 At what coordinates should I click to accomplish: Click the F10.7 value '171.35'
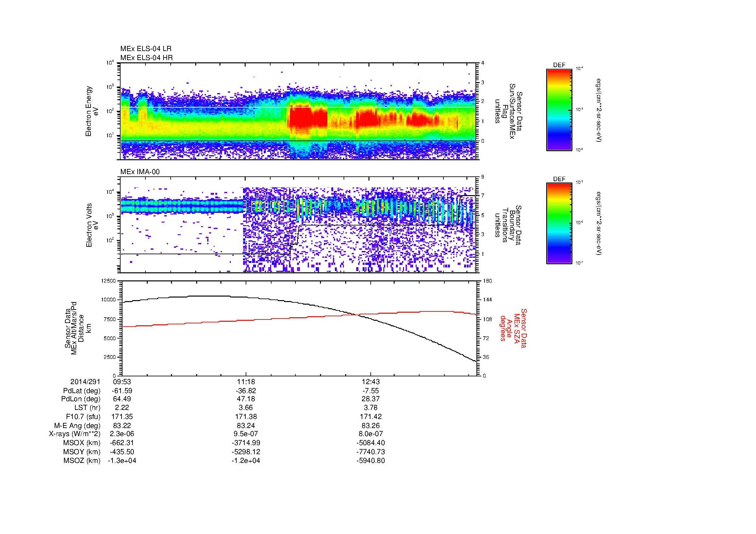click(x=122, y=417)
